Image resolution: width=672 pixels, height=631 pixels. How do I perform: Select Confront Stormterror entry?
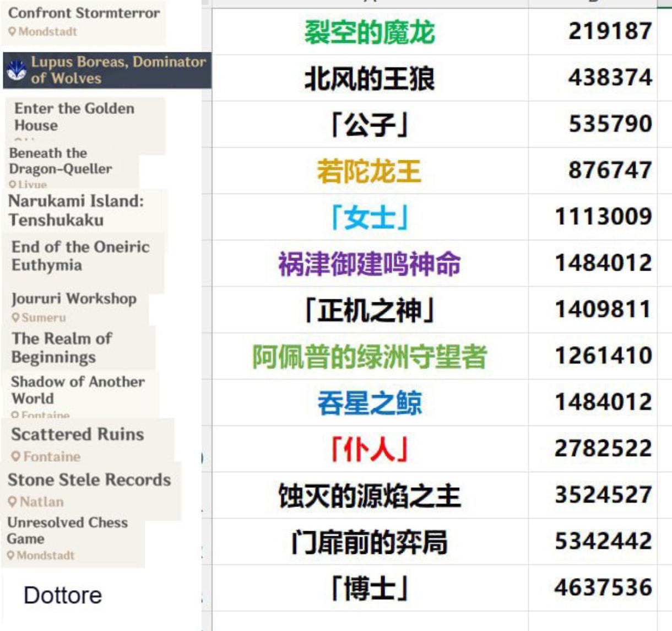[x=84, y=22]
